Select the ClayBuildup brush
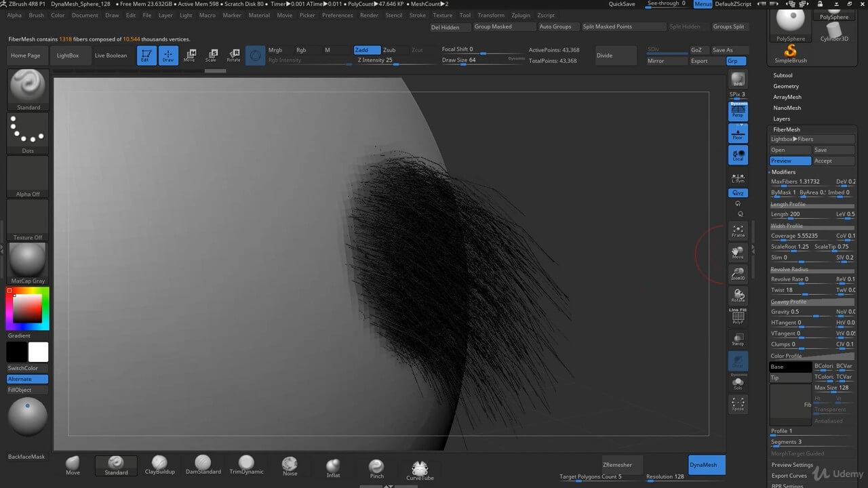 pyautogui.click(x=159, y=464)
